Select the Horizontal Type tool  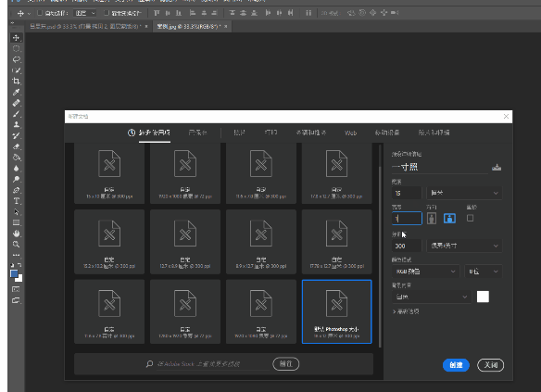[x=17, y=201]
